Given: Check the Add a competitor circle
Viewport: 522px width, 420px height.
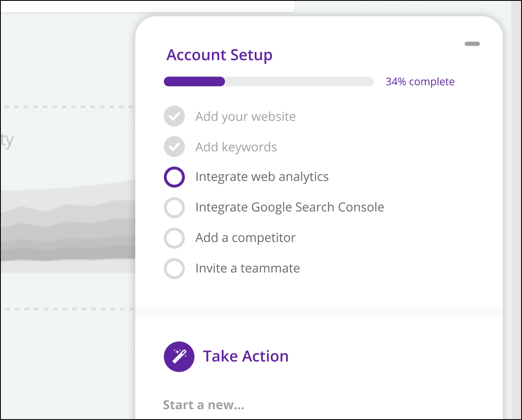Looking at the screenshot, I should pyautogui.click(x=174, y=238).
